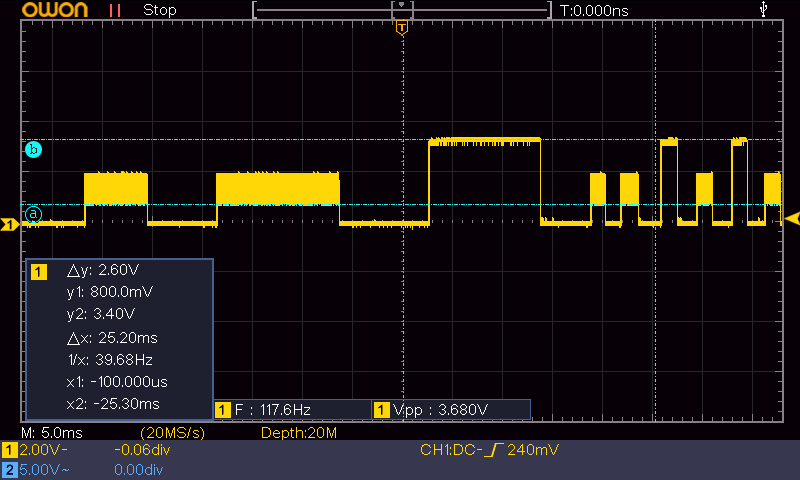800x480 pixels.
Task: Click the Δx: 25.20ms reading
Action: pyautogui.click(x=112, y=338)
